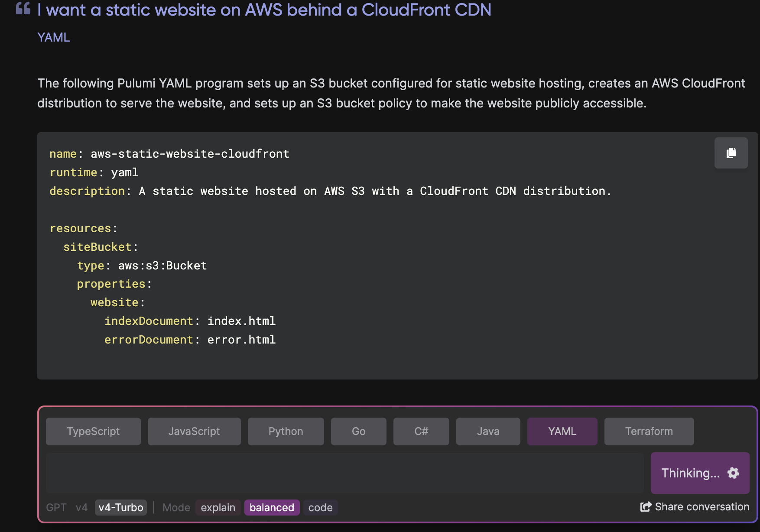Focus the prompt text input field
Viewport: 760px width, 532px height.
(x=345, y=473)
